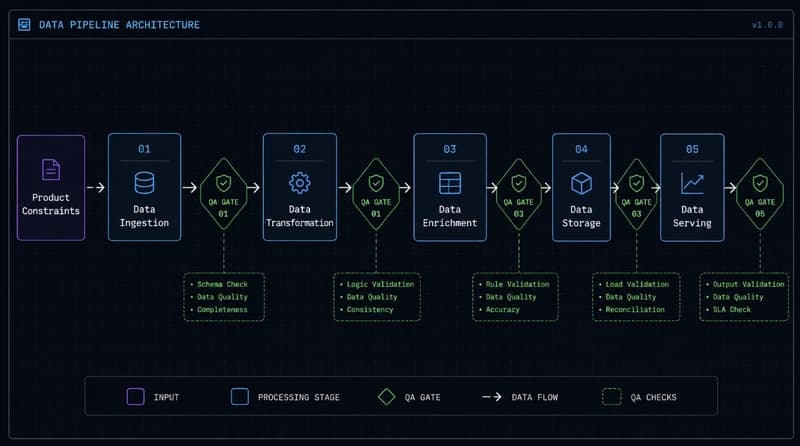This screenshot has width=800, height=446.
Task: Click stage number '01' above Data Ingestion
Action: tap(144, 149)
